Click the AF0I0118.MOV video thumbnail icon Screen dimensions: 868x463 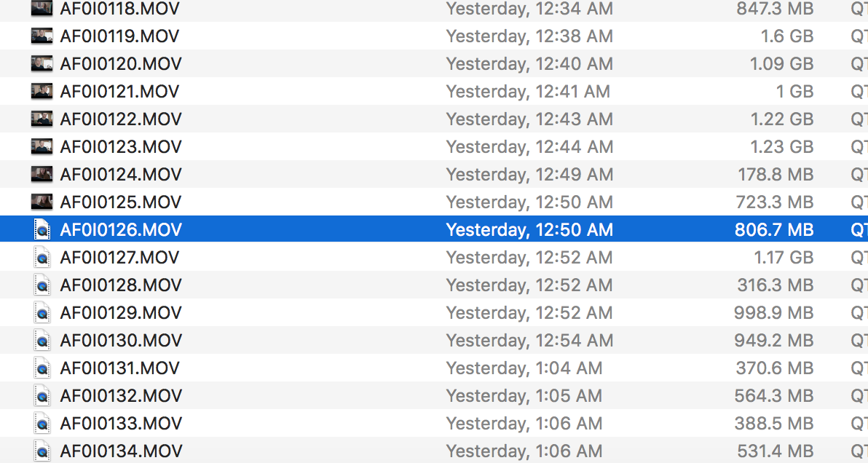[42, 8]
